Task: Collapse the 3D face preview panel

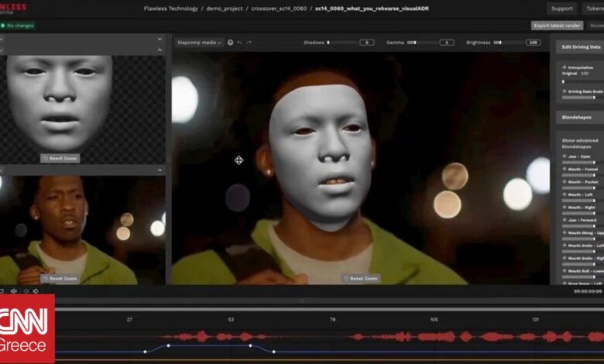Action: [x=160, y=50]
